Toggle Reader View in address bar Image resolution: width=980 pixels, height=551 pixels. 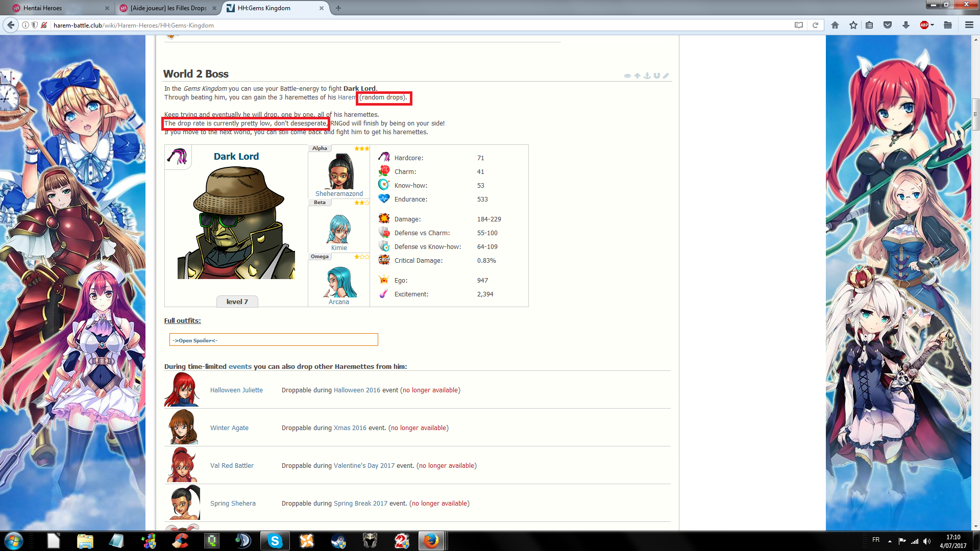[799, 25]
